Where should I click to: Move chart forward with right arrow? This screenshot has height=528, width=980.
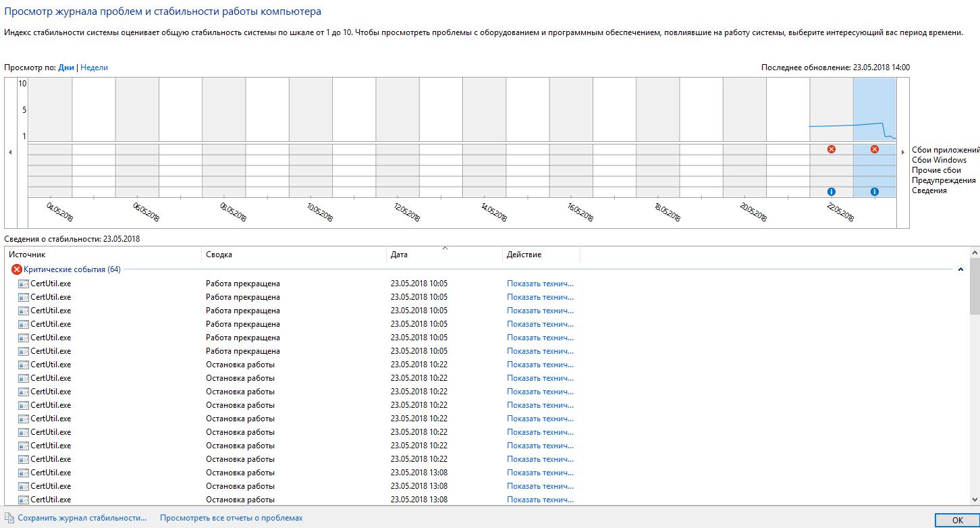point(904,153)
